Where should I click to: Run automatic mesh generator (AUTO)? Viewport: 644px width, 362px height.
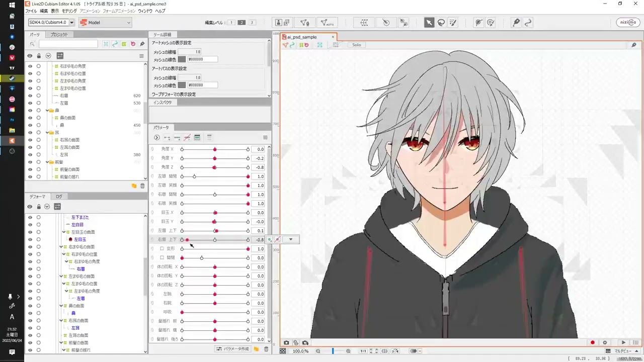coord(327,22)
